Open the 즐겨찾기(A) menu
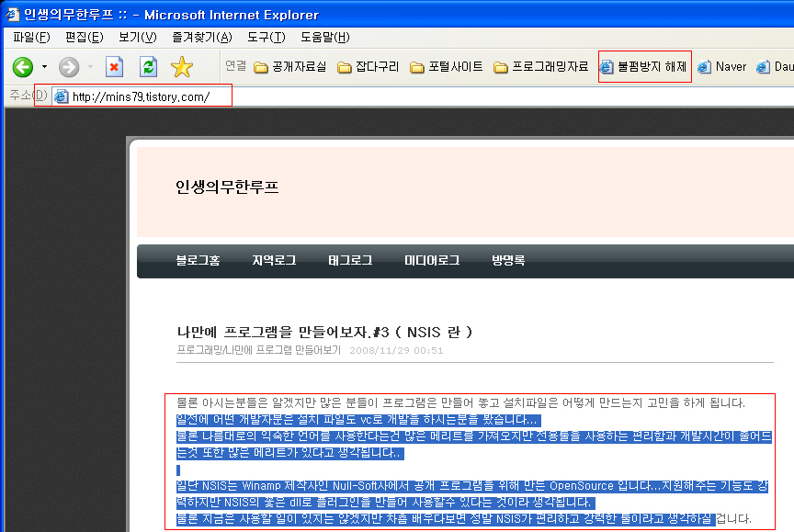The image size is (794, 532). point(202,37)
